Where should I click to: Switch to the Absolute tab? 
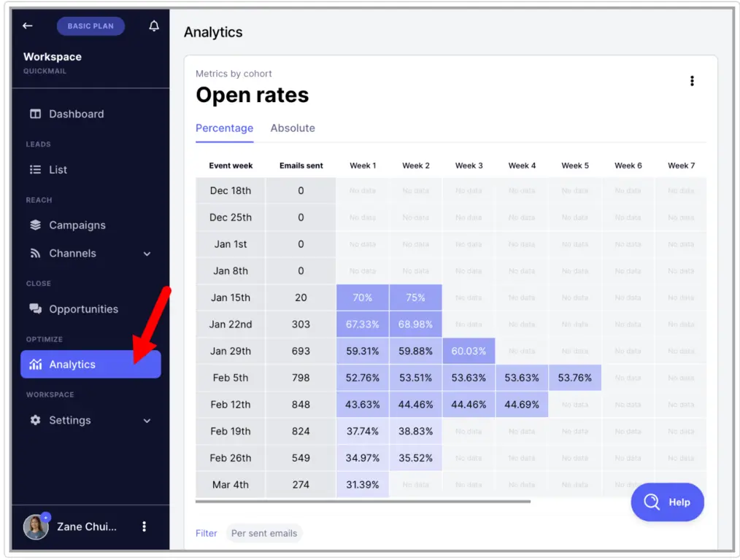[293, 128]
